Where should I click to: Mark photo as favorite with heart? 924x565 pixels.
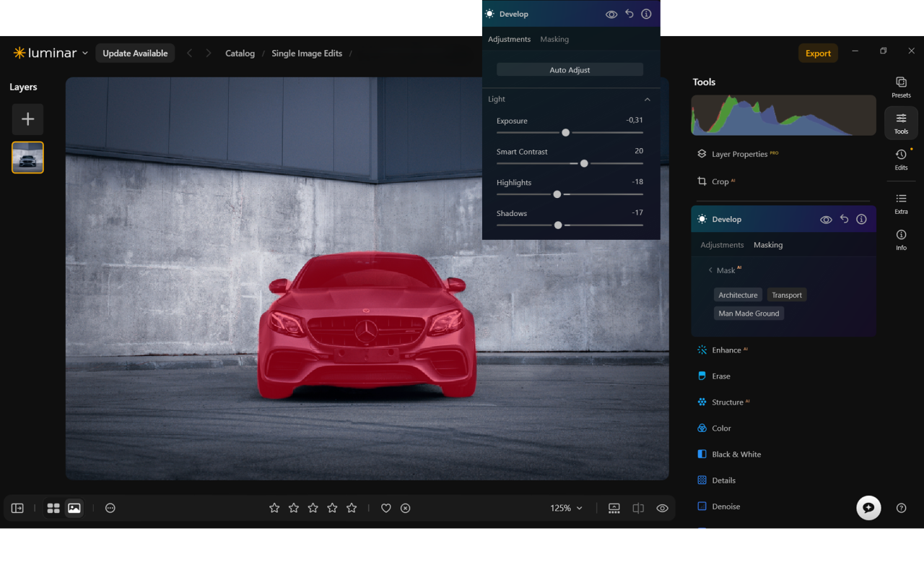click(386, 508)
